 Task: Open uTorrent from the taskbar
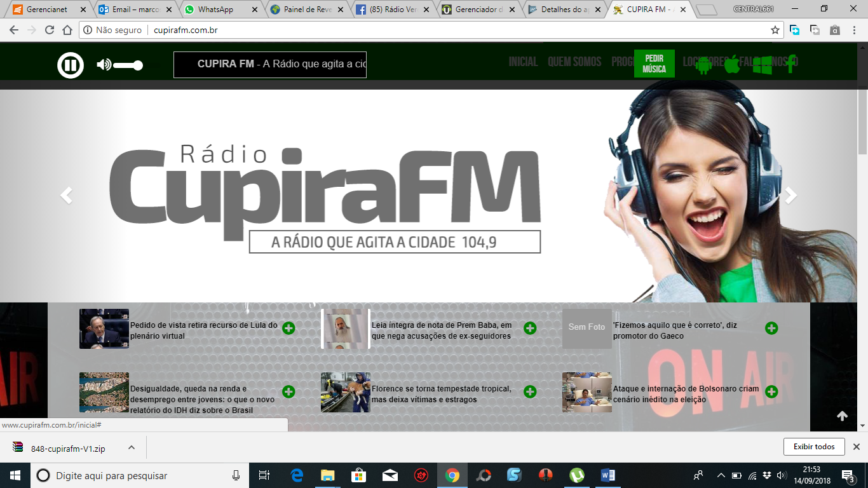point(577,475)
